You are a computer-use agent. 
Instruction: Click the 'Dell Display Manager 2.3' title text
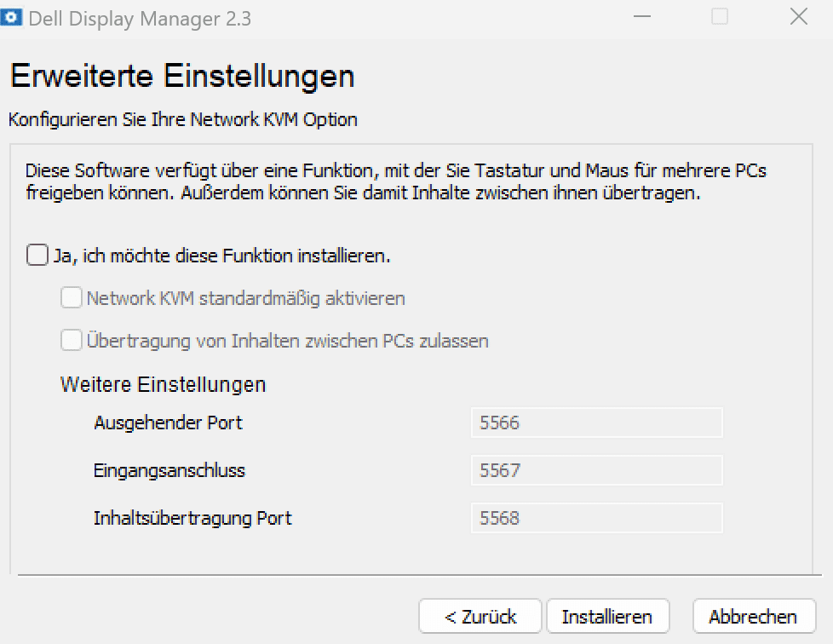[x=140, y=19]
